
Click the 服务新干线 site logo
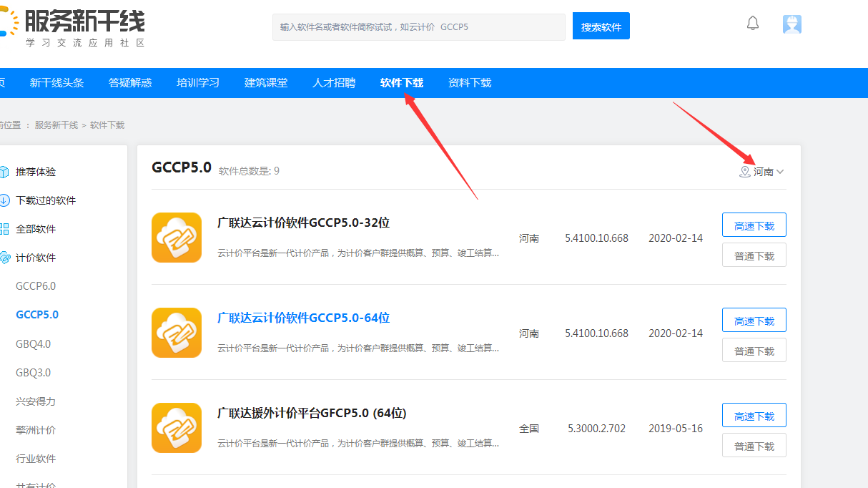tap(72, 26)
